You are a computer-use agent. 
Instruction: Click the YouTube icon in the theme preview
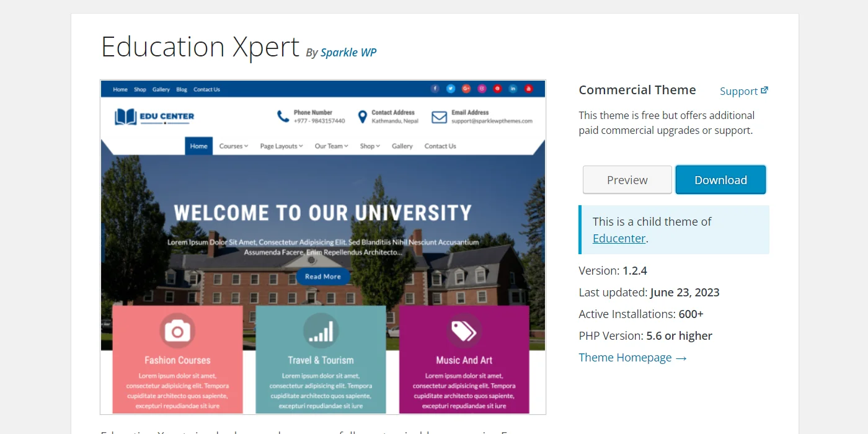(x=529, y=89)
